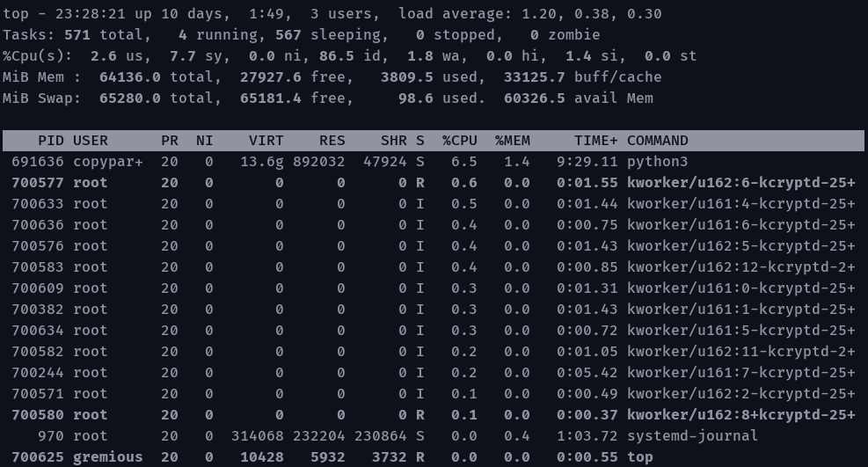Select the VIRT column header
Screen dimensions: 868x467
tap(266, 141)
